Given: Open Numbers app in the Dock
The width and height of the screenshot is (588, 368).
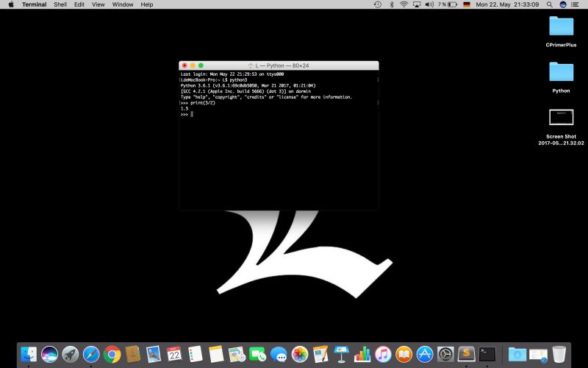Looking at the screenshot, I should (x=362, y=354).
